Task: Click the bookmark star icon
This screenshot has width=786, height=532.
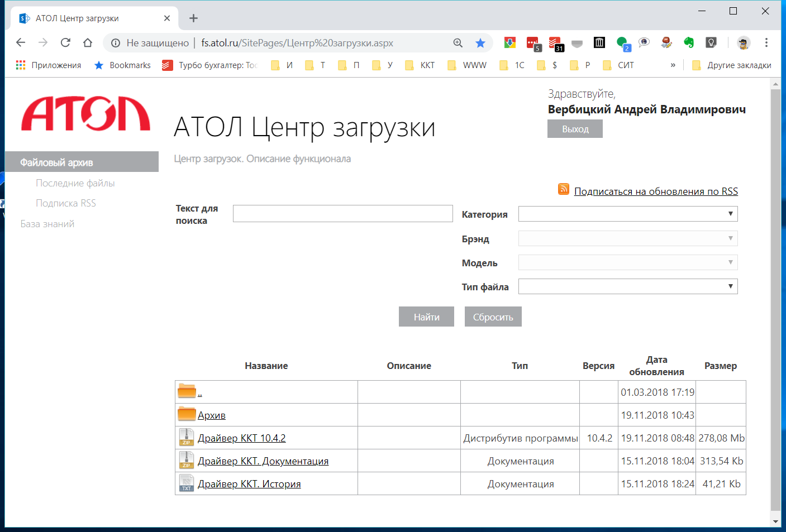Action: pos(480,43)
